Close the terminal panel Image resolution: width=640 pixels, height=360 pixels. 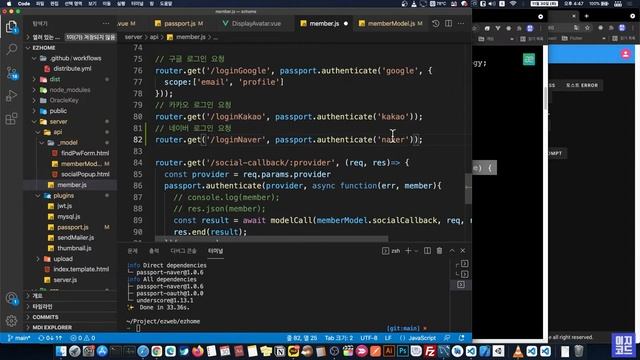point(463,251)
